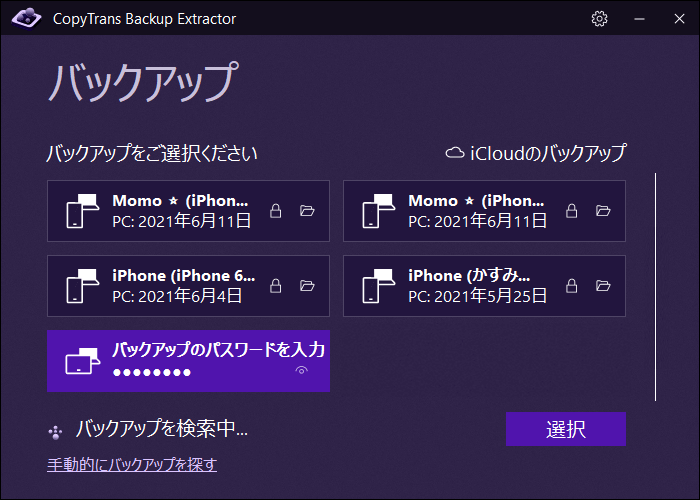Click device icon of iPhone (iPhone 6... backup

point(83,286)
